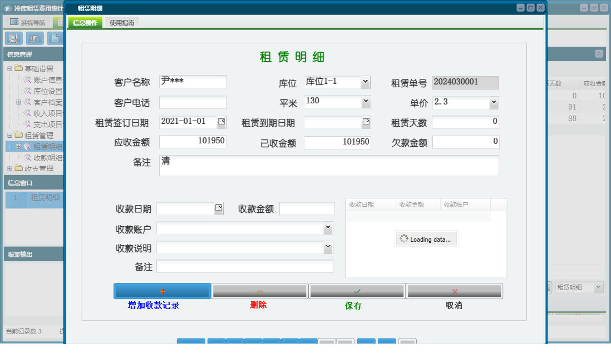Open calendar picker for 租赁到期日期

click(x=366, y=122)
